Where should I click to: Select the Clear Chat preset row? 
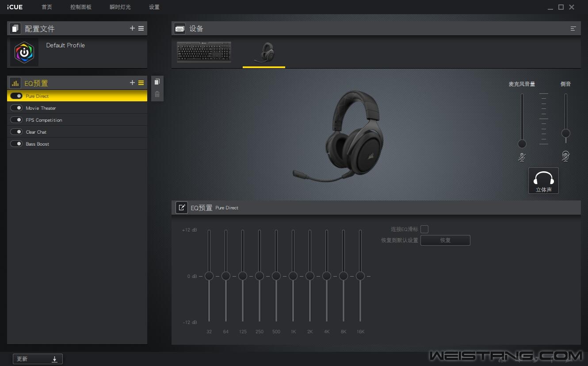[x=77, y=132]
